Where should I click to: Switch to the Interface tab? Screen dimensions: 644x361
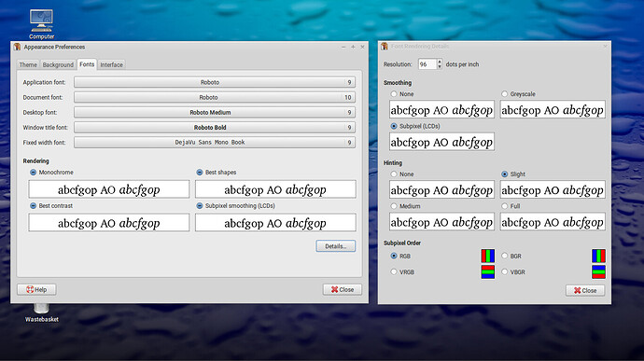[x=111, y=65]
